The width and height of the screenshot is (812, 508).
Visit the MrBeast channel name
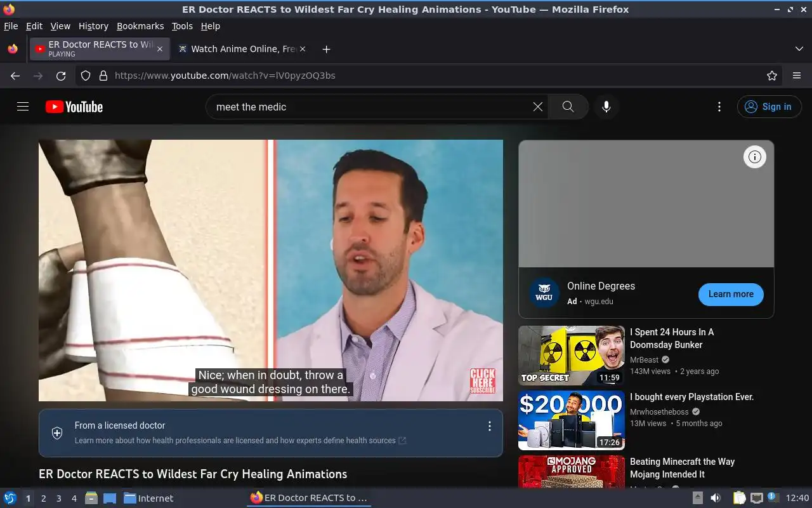pyautogui.click(x=645, y=359)
